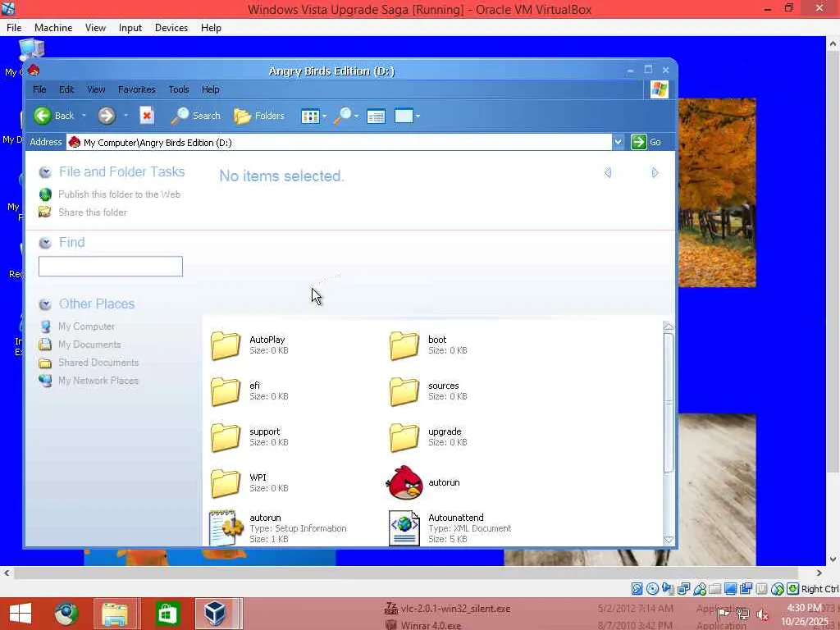Collapse the File and Folder Tasks section
The image size is (840, 630).
[x=46, y=172]
